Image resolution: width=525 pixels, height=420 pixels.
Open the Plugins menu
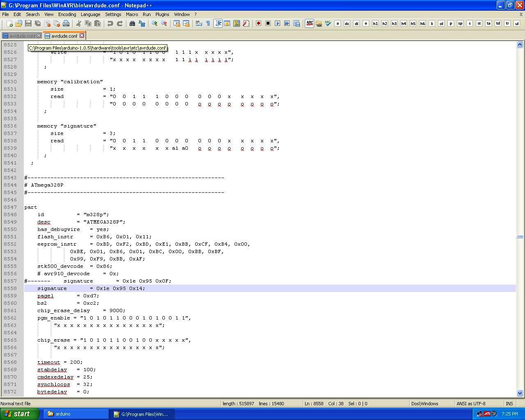[x=162, y=14]
